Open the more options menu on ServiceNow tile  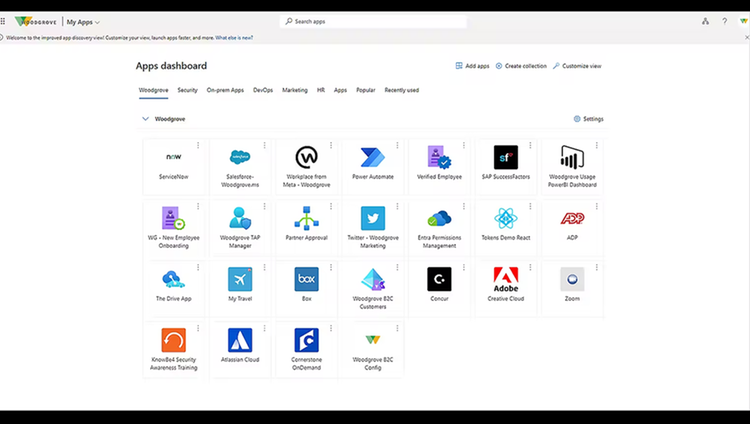coord(198,145)
